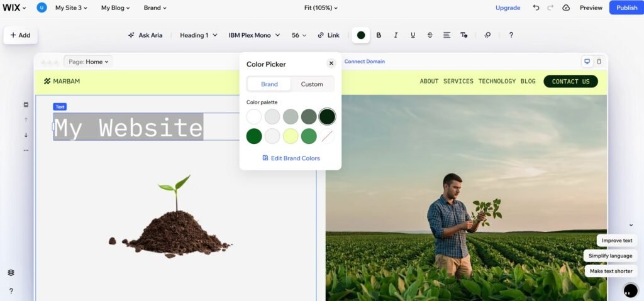This screenshot has height=301, width=644.
Task: Select the farmer in field photo
Action: [466, 198]
